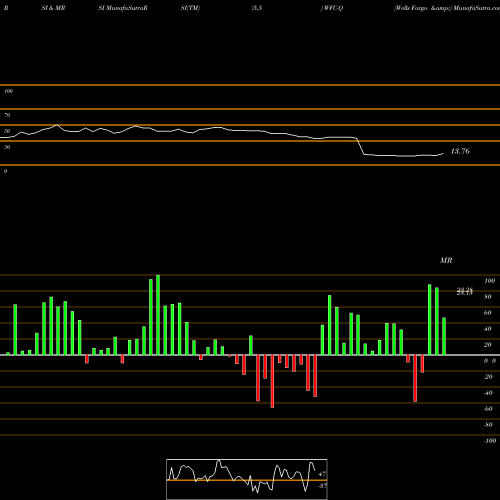Click the RSI axis label 100

coord(8,91)
